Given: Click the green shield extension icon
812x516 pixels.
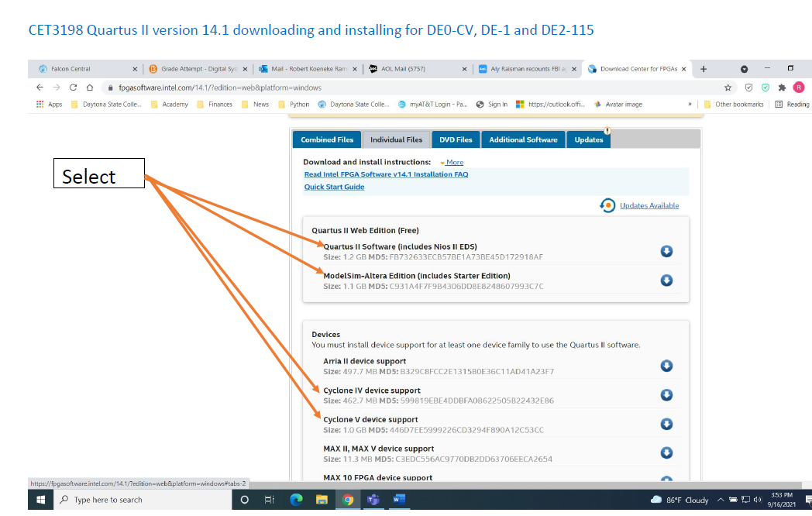Looking at the screenshot, I should [766, 88].
